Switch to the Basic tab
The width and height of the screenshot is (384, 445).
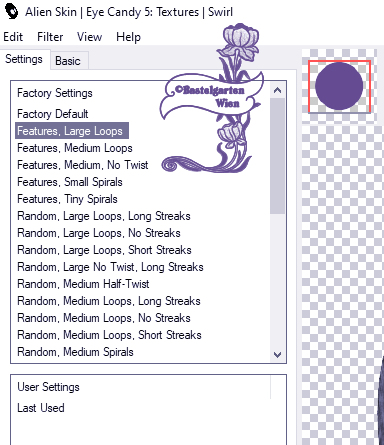point(68,61)
